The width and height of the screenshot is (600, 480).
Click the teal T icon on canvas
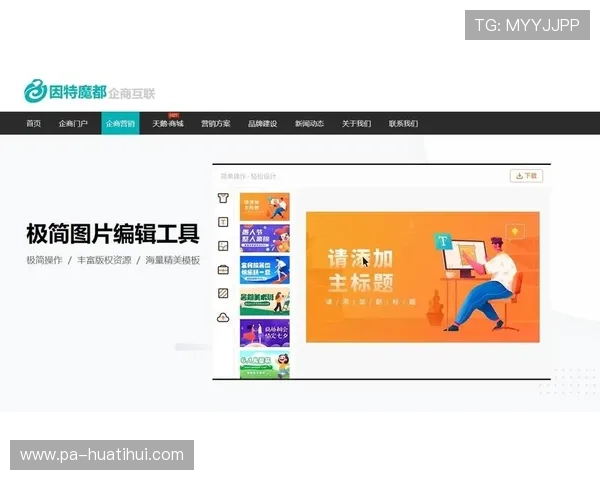(443, 241)
